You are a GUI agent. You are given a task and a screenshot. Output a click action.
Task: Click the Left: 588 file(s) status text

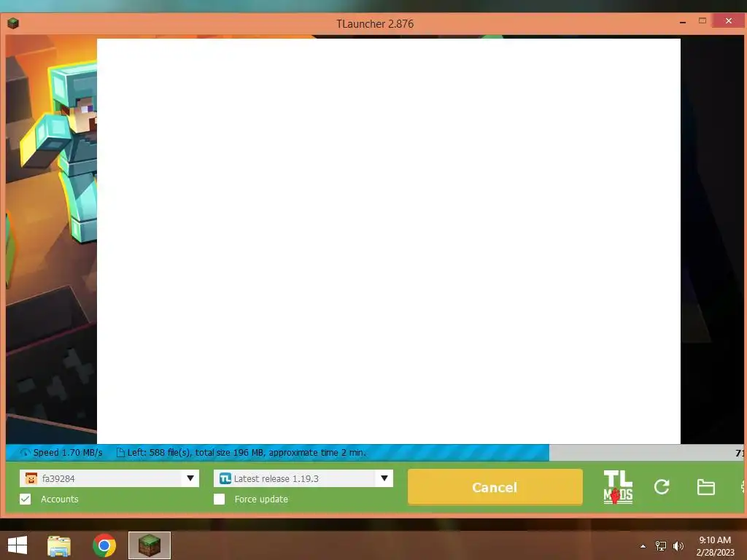247,452
